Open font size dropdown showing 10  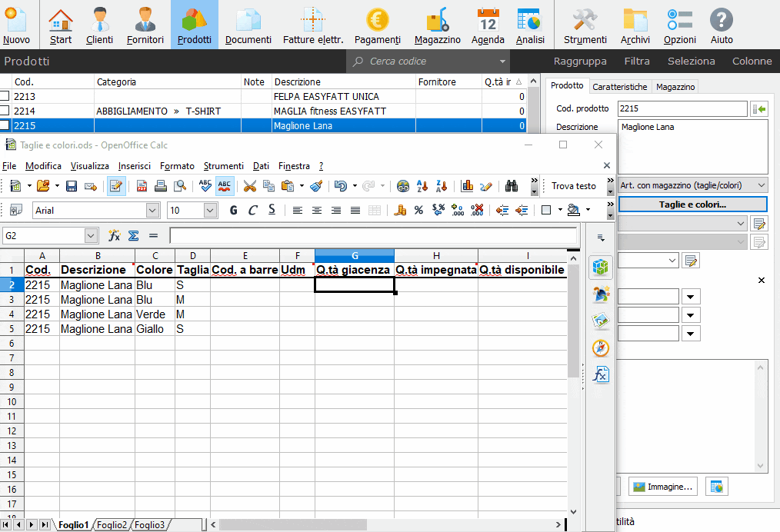pos(211,211)
